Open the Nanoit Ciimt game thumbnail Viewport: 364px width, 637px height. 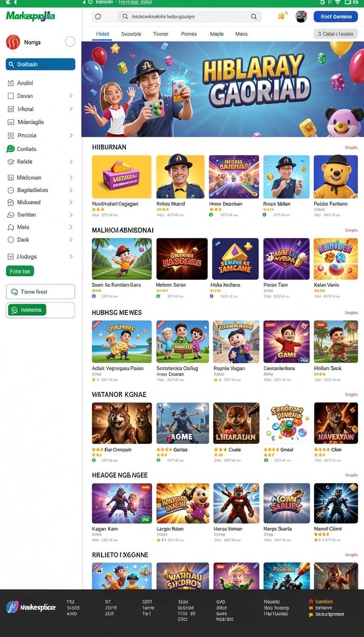336,503
